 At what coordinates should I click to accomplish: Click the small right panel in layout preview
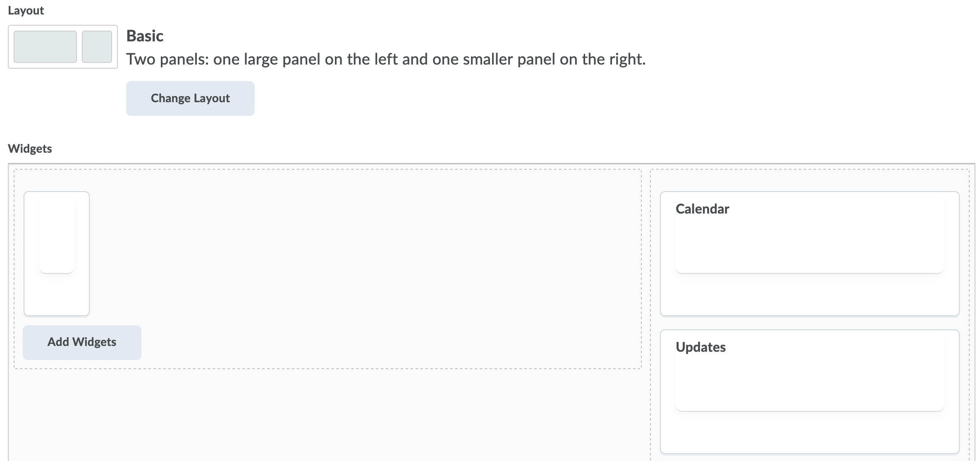97,46
